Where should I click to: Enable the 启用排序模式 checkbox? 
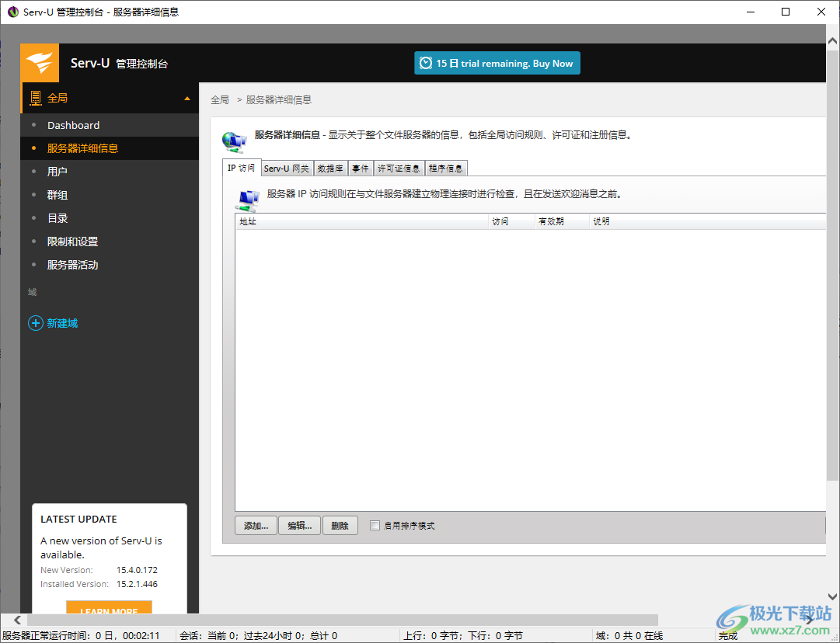click(x=375, y=526)
